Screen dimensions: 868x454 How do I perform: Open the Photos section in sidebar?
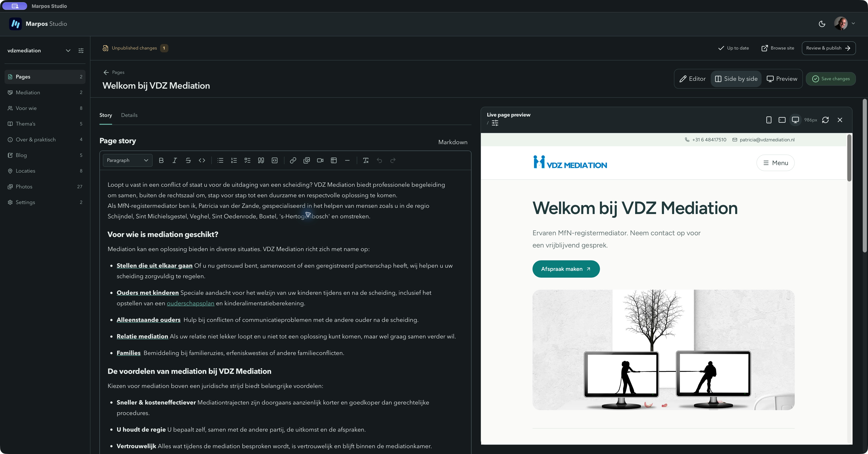tap(45, 187)
